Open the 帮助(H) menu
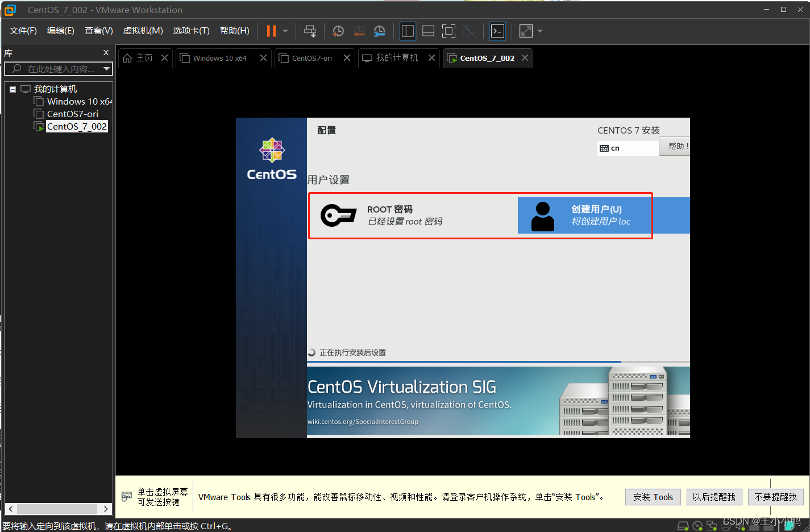This screenshot has height=532, width=810. tap(235, 31)
